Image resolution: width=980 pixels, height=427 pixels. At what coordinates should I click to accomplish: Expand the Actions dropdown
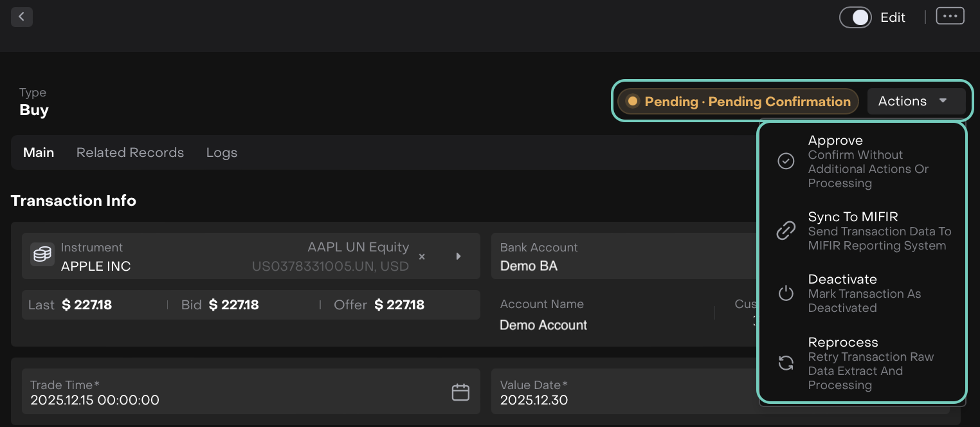[916, 102]
